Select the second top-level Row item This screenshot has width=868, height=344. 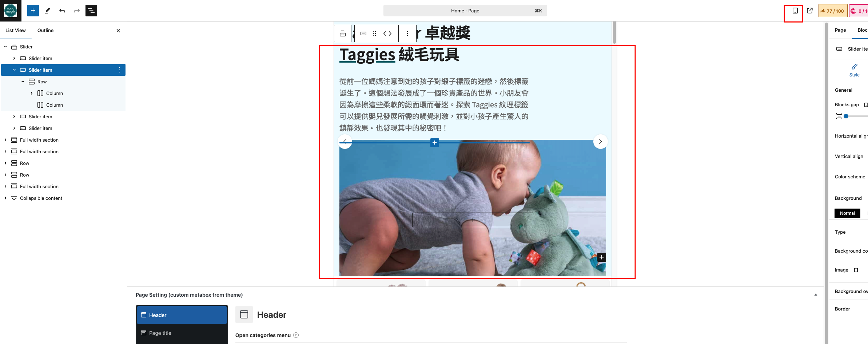point(63,175)
